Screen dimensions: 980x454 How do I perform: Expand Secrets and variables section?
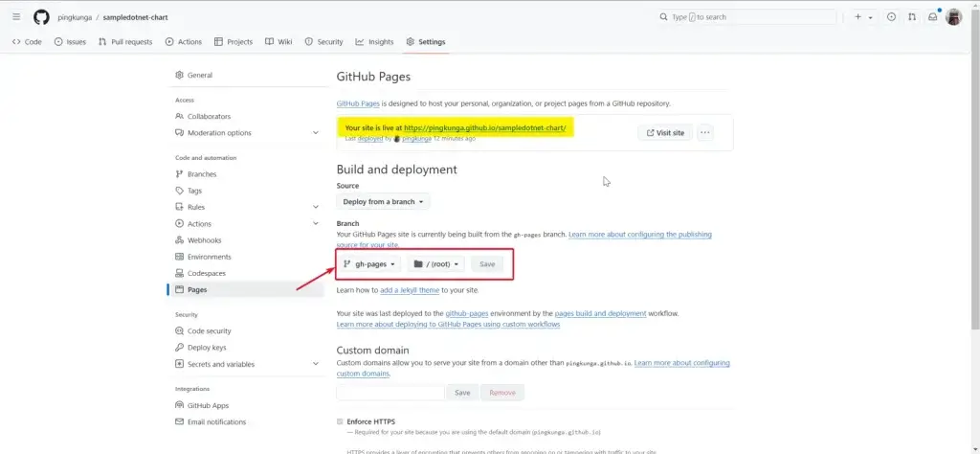click(x=316, y=364)
